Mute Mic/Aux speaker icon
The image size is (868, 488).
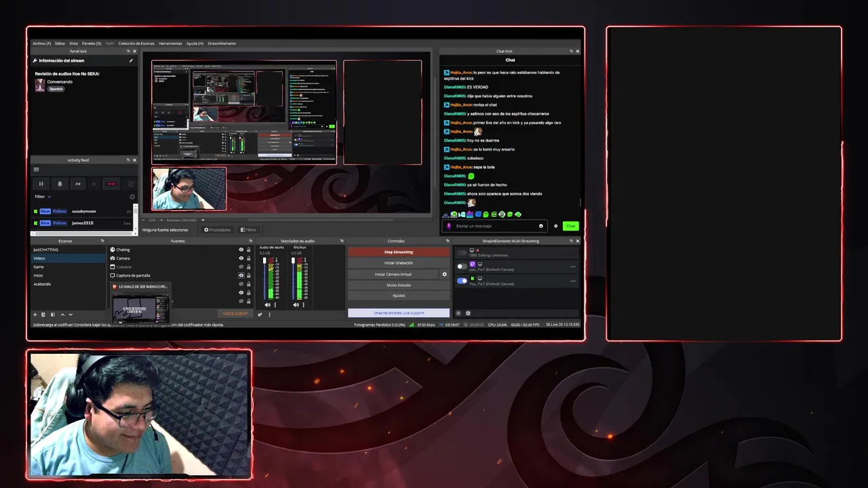click(296, 305)
